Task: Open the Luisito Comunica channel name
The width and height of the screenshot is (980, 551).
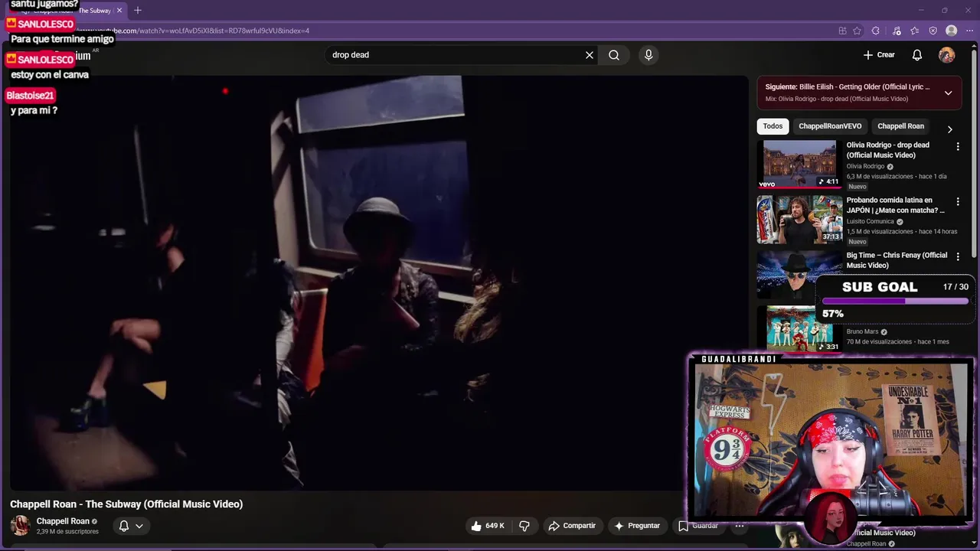Action: click(870, 221)
